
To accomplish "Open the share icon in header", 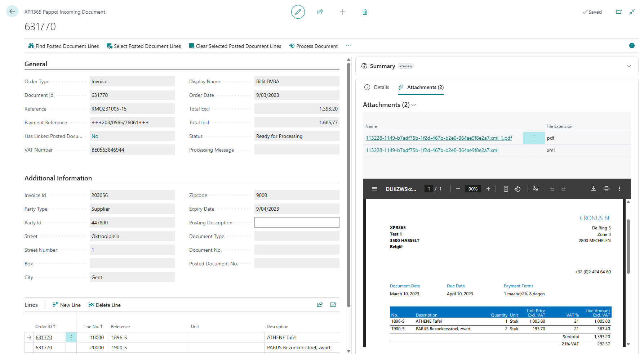I will (x=320, y=12).
